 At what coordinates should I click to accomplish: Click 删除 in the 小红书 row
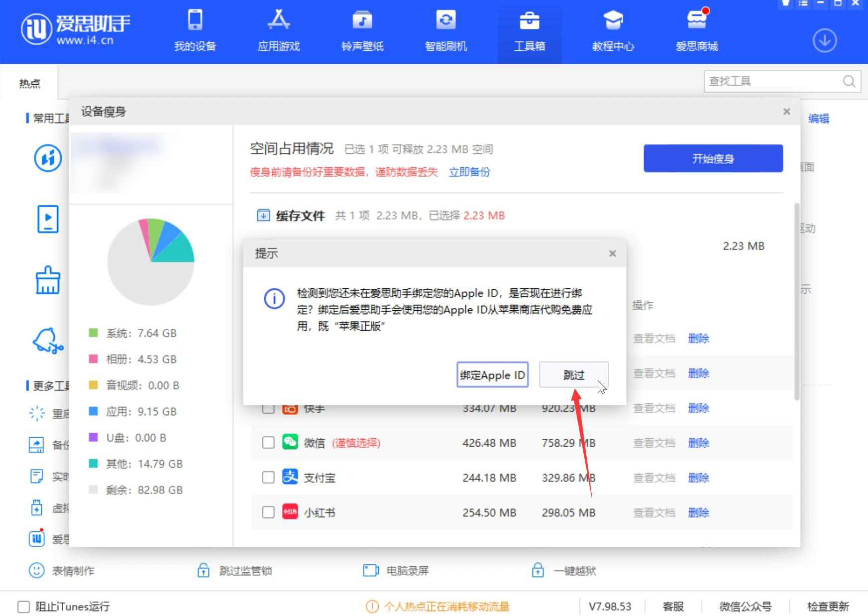(698, 513)
